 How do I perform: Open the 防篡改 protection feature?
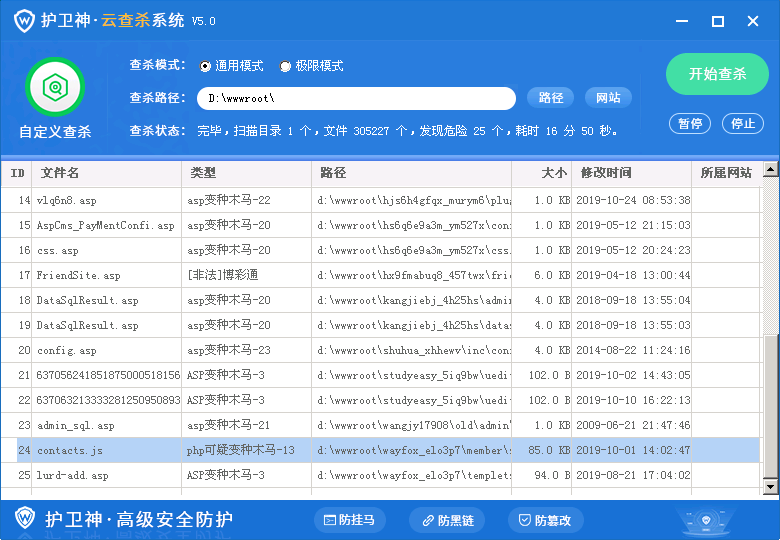click(x=545, y=520)
